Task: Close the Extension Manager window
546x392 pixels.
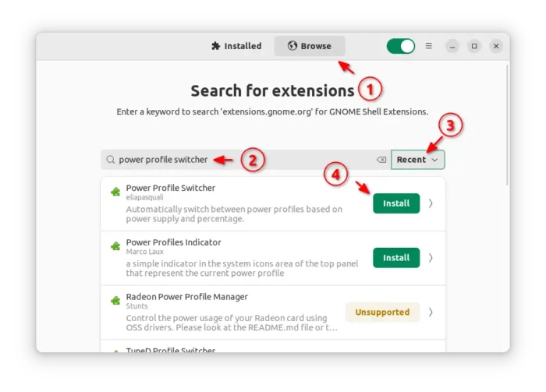Action: click(x=496, y=46)
